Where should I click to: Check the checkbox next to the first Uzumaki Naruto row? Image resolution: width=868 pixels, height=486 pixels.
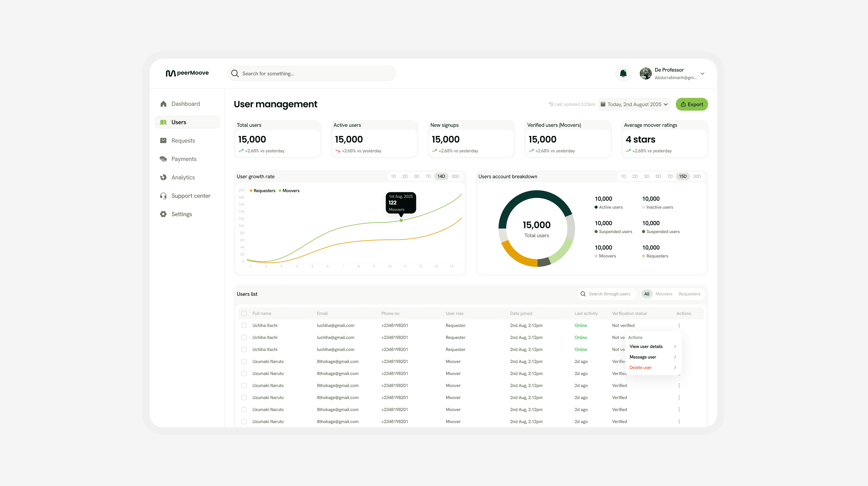[244, 361]
